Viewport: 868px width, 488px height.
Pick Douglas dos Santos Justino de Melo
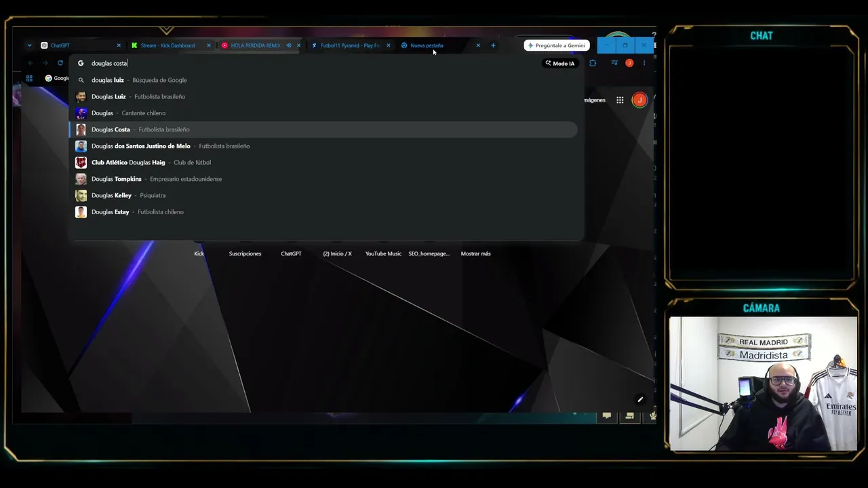(x=323, y=146)
